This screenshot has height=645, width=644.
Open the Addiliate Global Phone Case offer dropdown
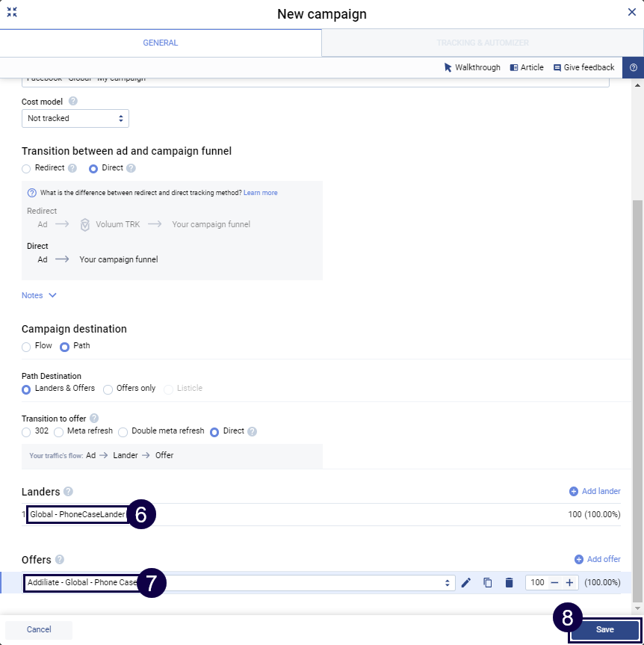point(239,582)
